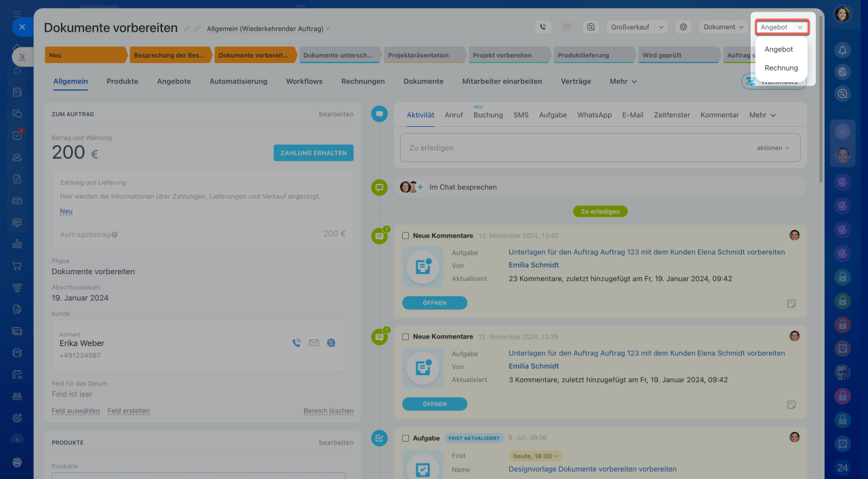The image size is (868, 479).
Task: Open settings gear in deal header
Action: click(684, 27)
